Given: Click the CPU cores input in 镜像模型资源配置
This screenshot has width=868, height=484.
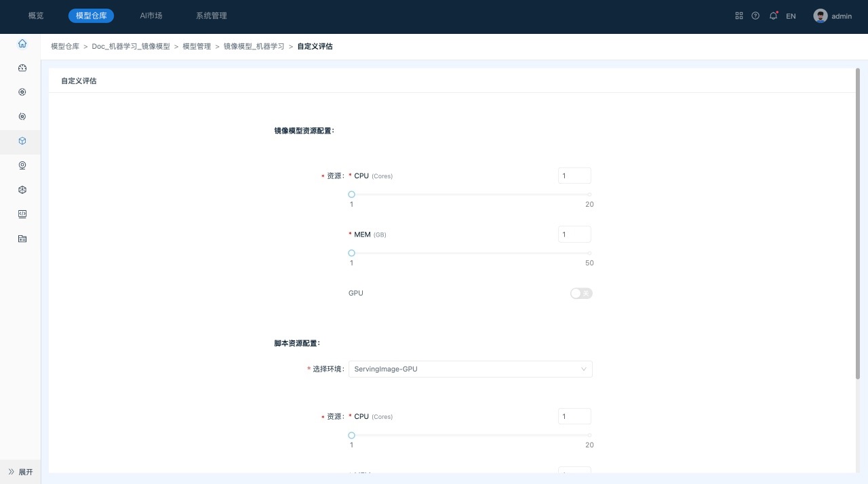Looking at the screenshot, I should (x=574, y=176).
